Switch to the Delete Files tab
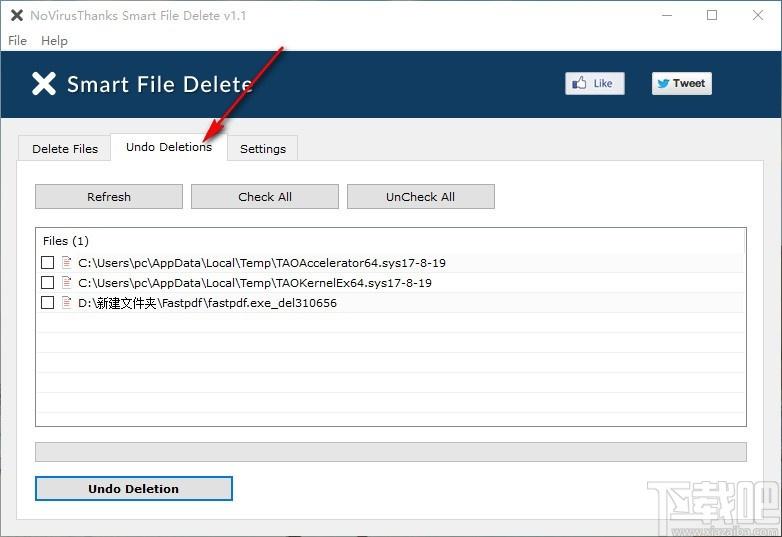The image size is (782, 537). 65,149
